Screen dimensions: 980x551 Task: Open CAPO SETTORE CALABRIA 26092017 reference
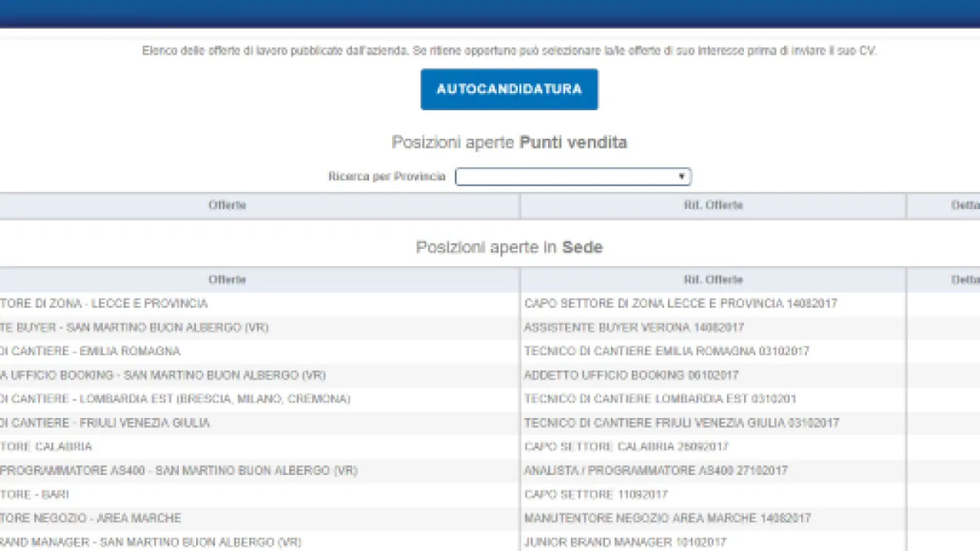coord(626,447)
